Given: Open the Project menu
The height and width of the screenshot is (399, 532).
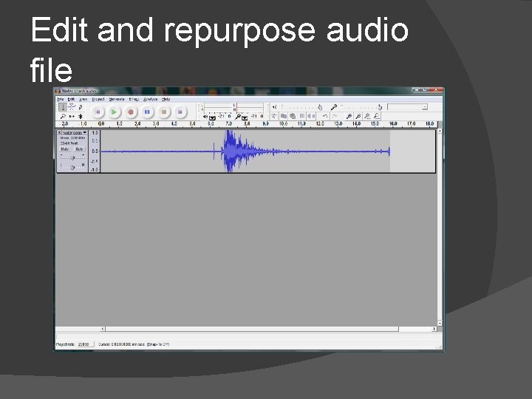Looking at the screenshot, I should point(98,99).
